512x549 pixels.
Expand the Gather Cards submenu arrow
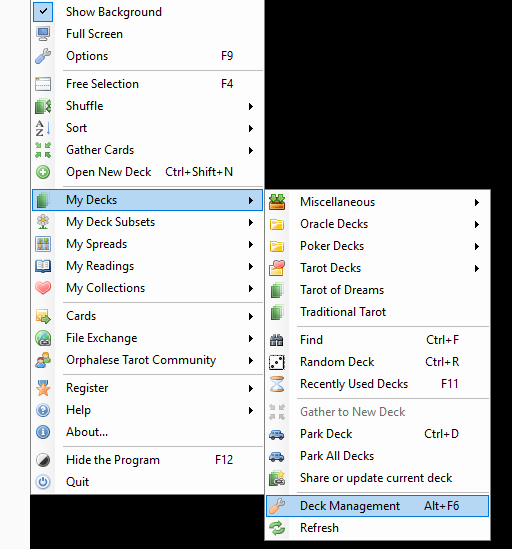(x=251, y=150)
